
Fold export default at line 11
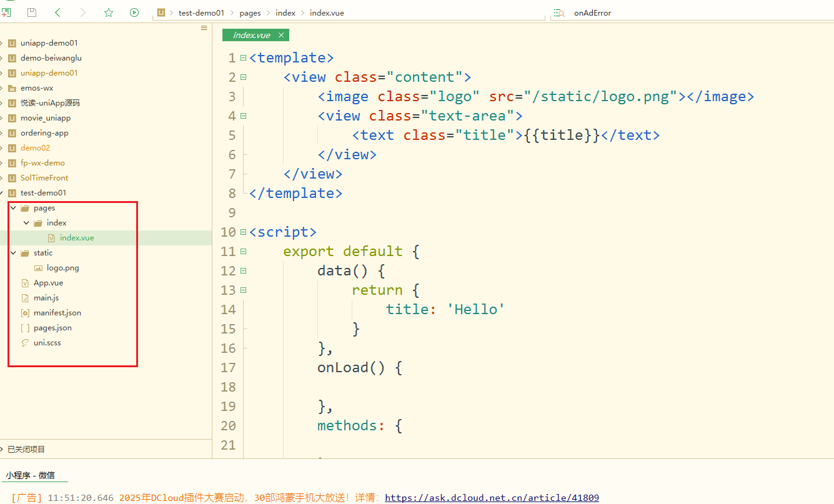243,251
